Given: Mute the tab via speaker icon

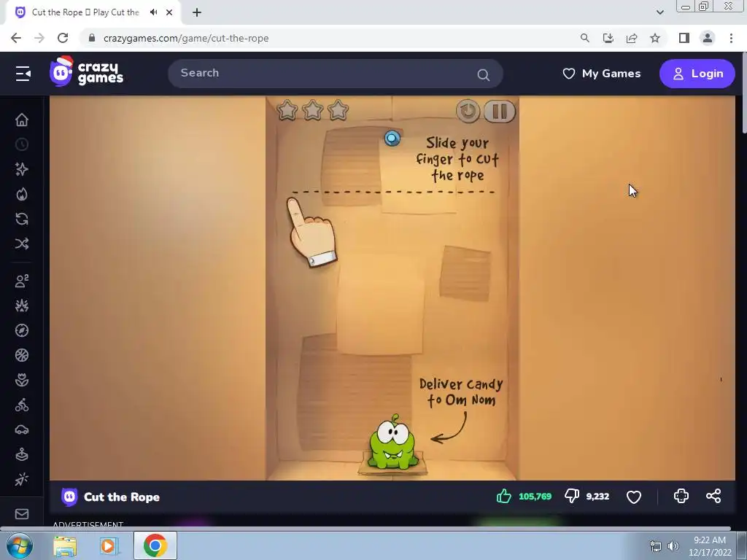Looking at the screenshot, I should (x=153, y=12).
